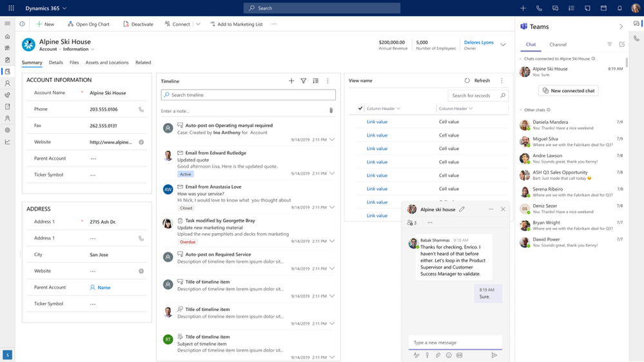Click Open Org Chart
This screenshot has width=644, height=362.
pos(89,24)
